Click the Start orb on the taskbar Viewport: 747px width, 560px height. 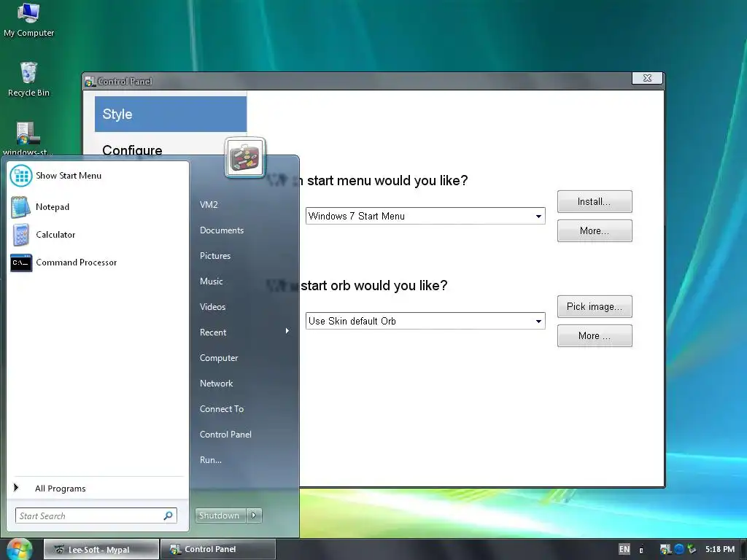coord(19,549)
